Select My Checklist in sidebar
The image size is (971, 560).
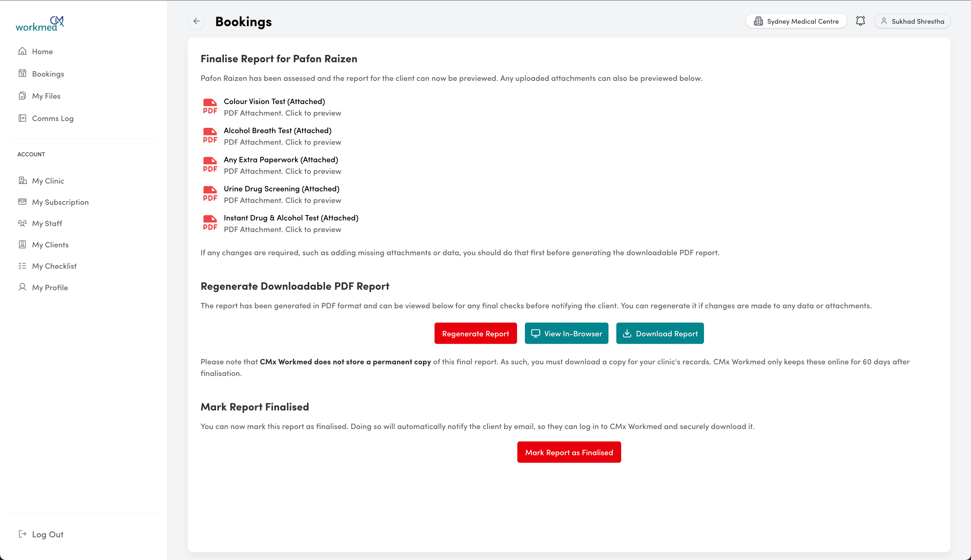click(x=54, y=266)
